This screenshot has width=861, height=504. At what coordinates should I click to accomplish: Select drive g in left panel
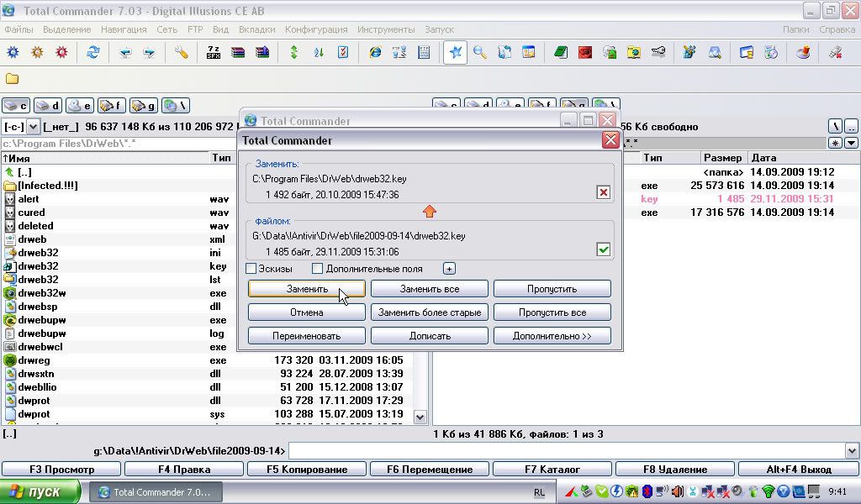click(144, 106)
